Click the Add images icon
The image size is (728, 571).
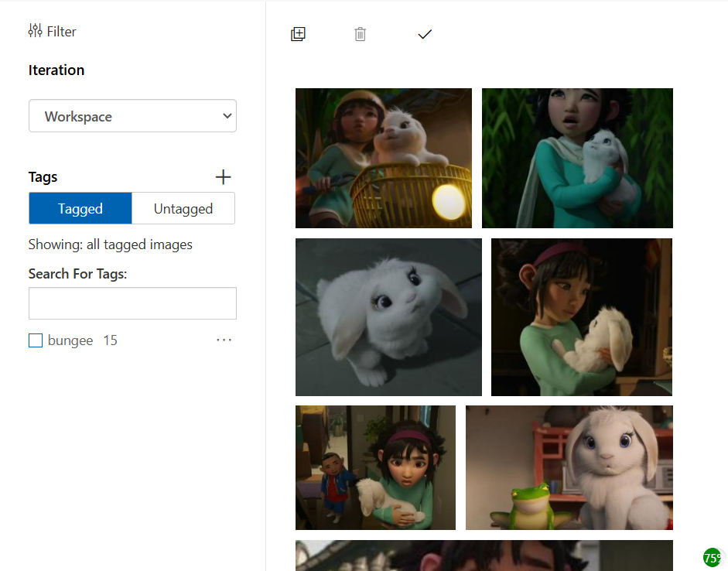pyautogui.click(x=298, y=34)
